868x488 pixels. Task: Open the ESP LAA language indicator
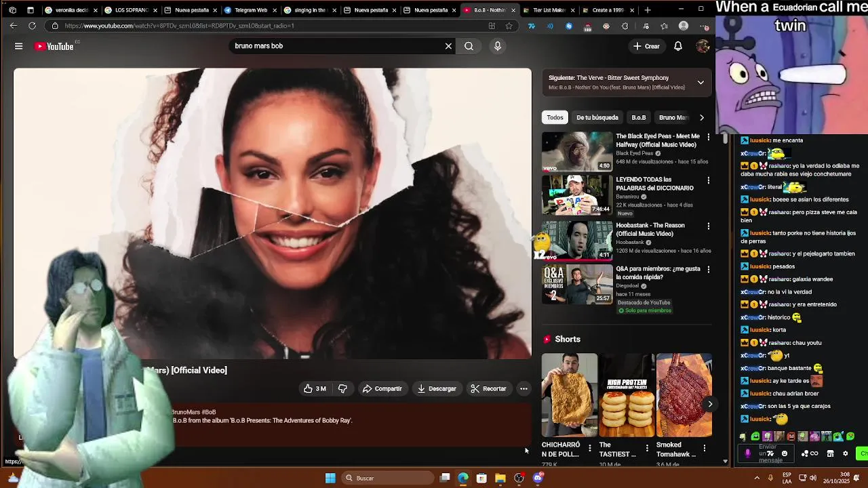click(x=787, y=478)
